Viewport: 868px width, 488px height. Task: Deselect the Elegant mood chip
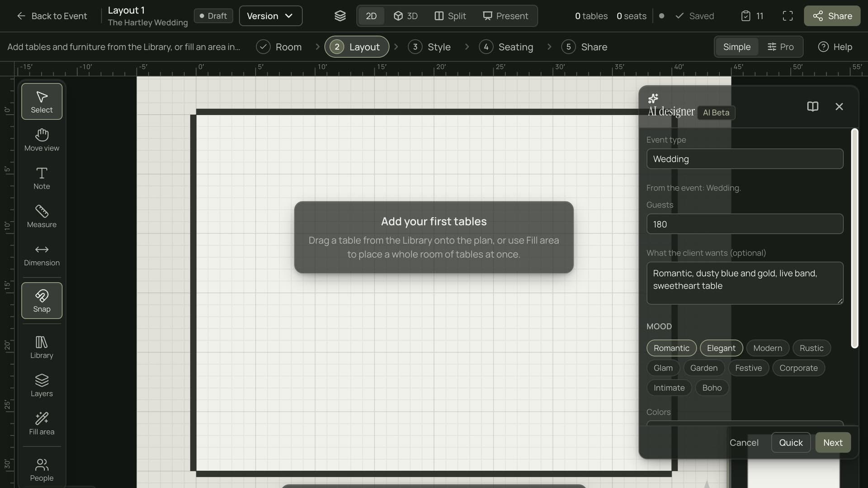click(721, 348)
